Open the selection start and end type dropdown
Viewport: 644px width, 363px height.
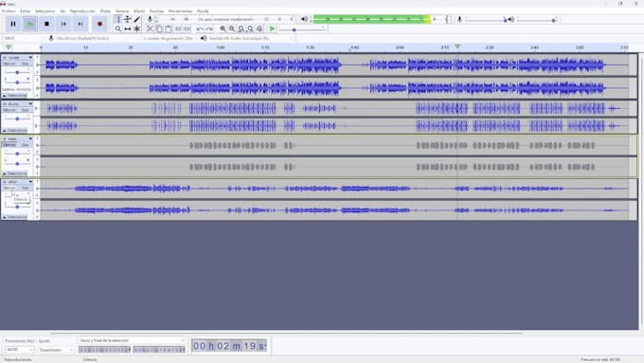pos(132,340)
